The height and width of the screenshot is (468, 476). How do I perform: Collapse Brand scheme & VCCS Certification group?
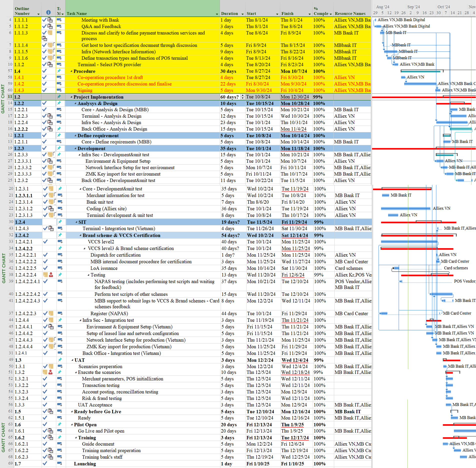point(80,235)
